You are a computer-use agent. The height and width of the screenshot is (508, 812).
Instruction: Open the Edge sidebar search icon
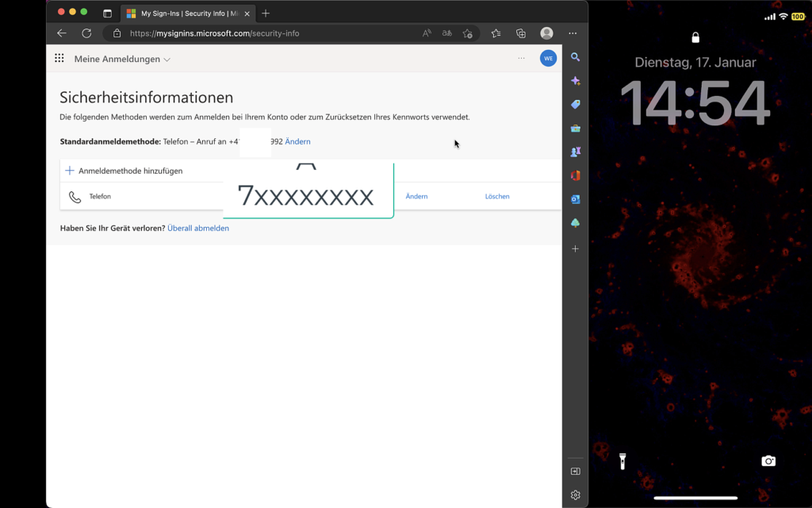[x=575, y=57]
